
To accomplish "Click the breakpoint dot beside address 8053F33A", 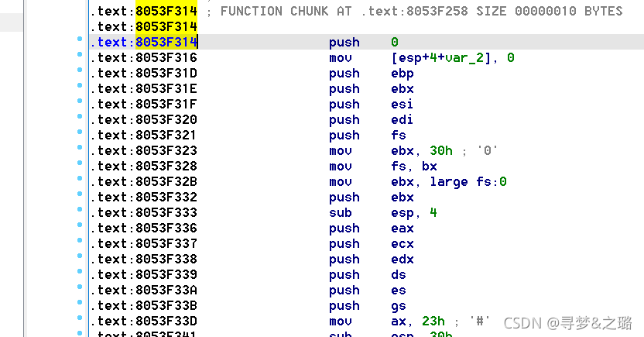I will point(80,287).
